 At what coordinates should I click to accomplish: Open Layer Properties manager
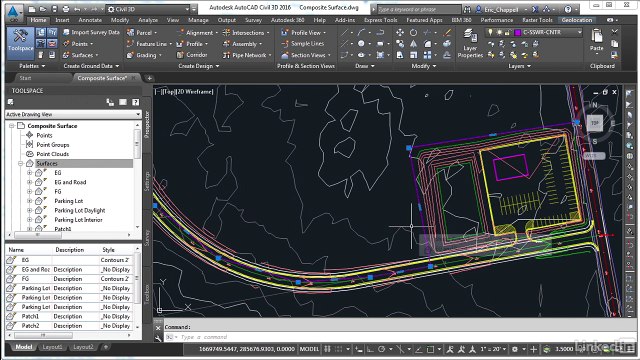tap(470, 44)
